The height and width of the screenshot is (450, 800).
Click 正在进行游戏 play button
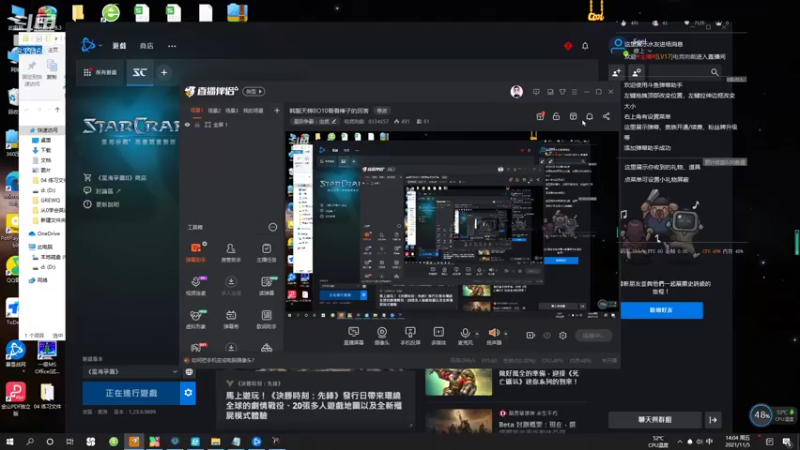pyautogui.click(x=131, y=393)
